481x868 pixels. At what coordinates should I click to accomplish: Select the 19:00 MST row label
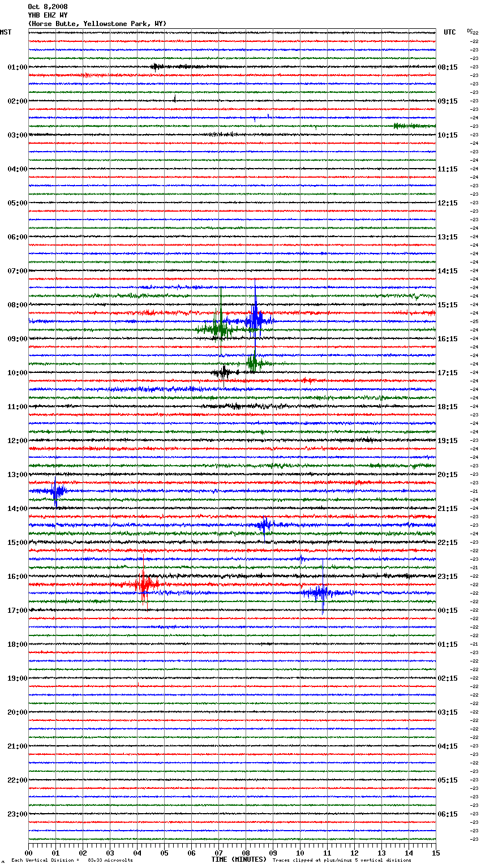pyautogui.click(x=18, y=678)
